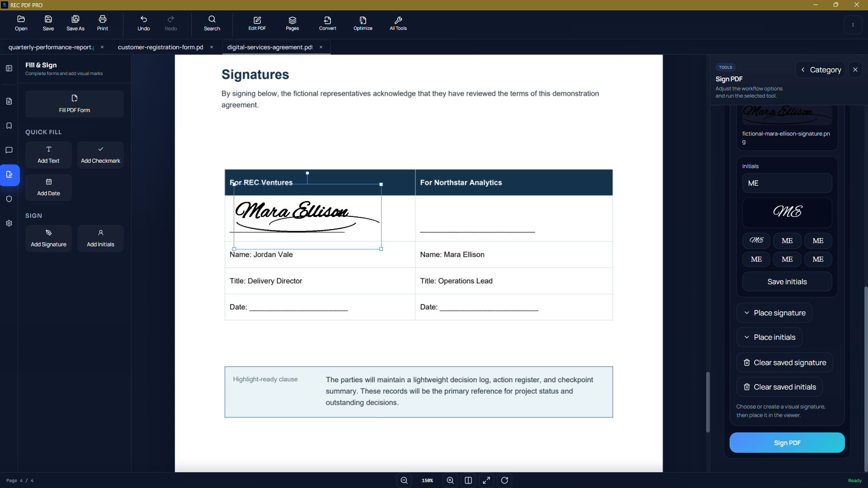868x488 pixels.
Task: Click the Initials text field
Action: tap(787, 183)
